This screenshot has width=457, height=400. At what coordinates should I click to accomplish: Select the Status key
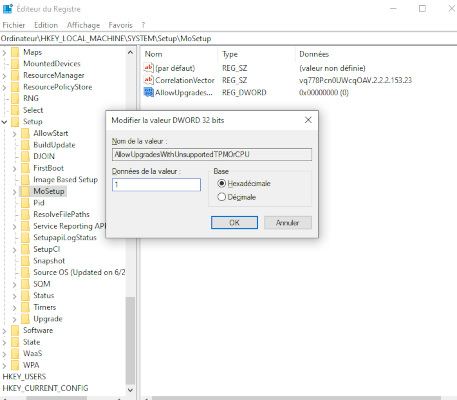coord(44,296)
